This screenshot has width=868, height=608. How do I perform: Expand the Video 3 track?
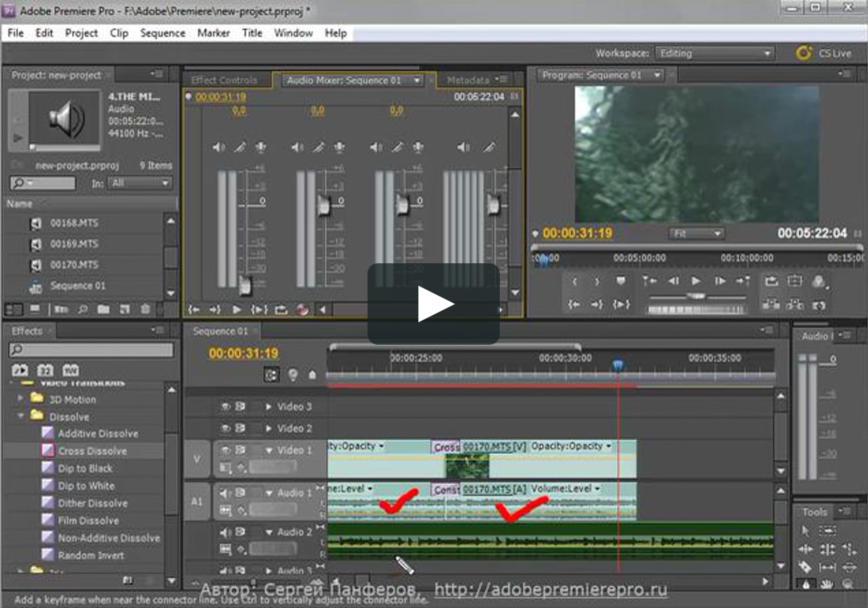[269, 406]
